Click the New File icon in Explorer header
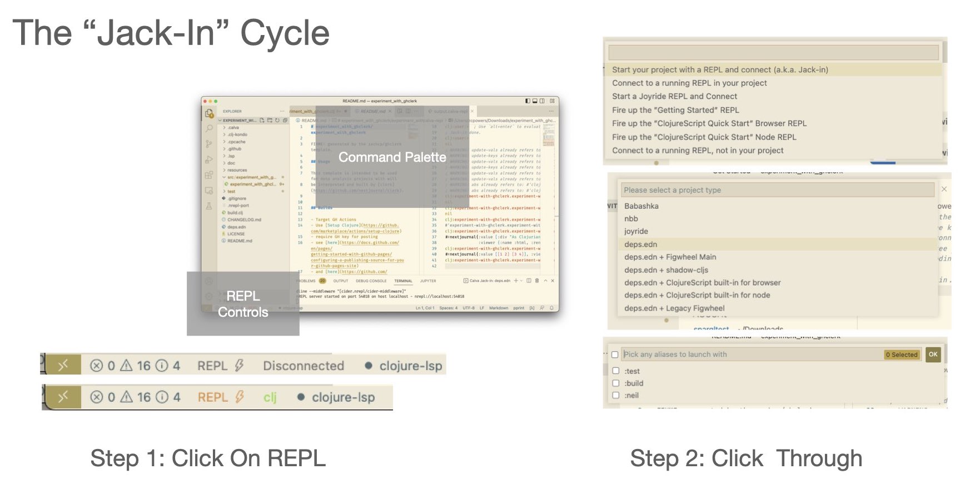This screenshot has height=489, width=980. (x=262, y=120)
